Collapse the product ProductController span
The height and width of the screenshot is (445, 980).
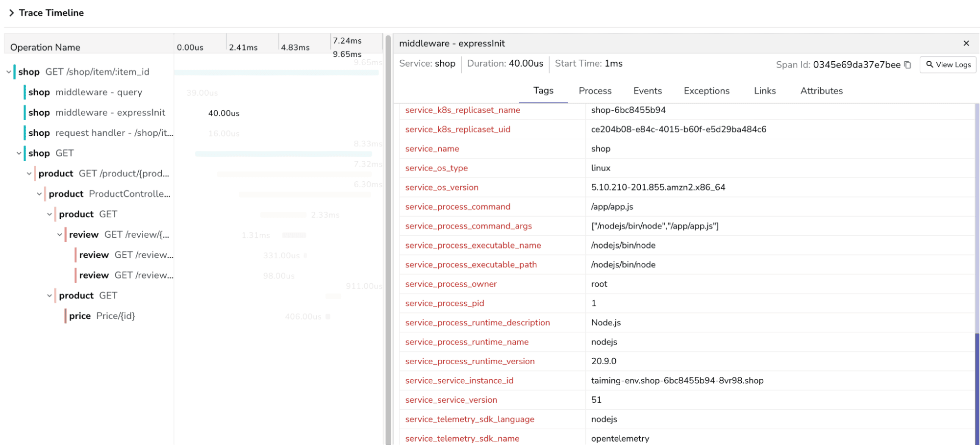point(39,194)
